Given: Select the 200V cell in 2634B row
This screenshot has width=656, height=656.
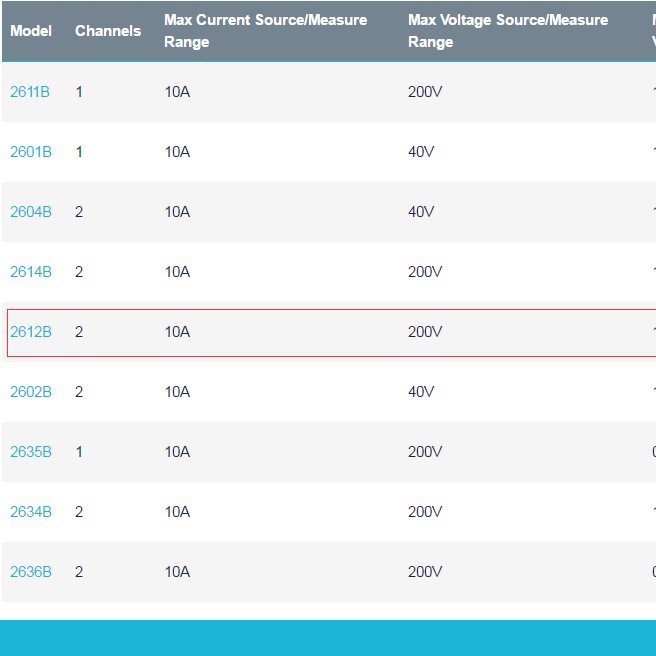Looking at the screenshot, I should tap(425, 512).
